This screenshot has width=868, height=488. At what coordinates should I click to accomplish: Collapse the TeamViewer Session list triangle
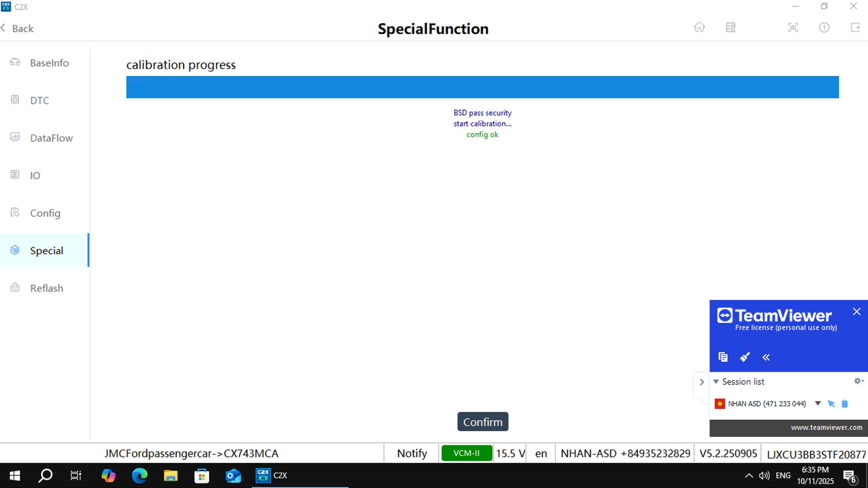tap(716, 382)
